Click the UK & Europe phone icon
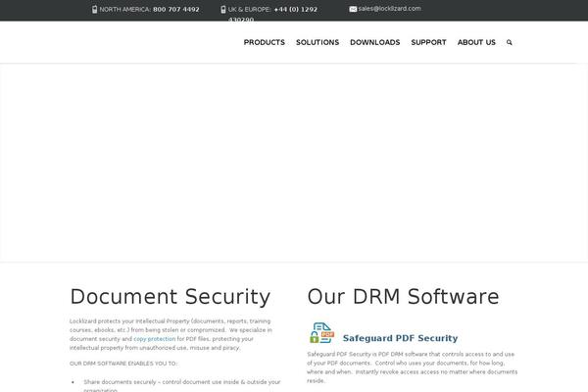This screenshot has width=588, height=392. pyautogui.click(x=223, y=10)
